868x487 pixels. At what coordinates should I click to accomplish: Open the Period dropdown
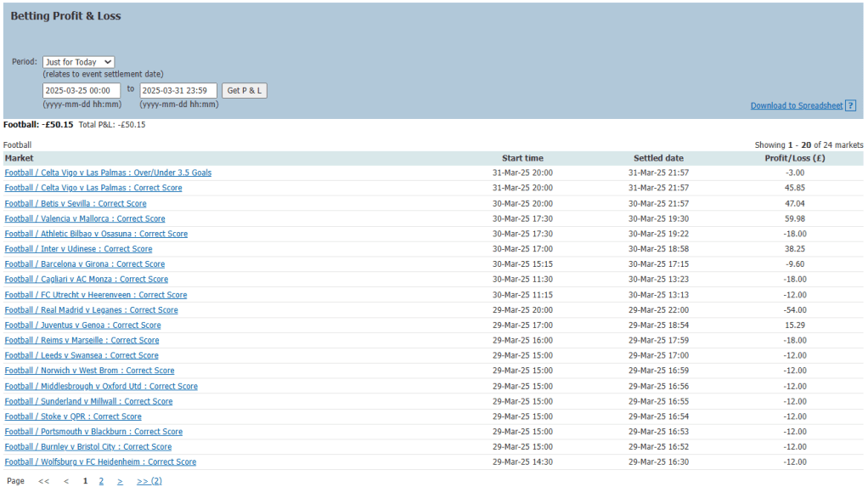pyautogui.click(x=78, y=62)
